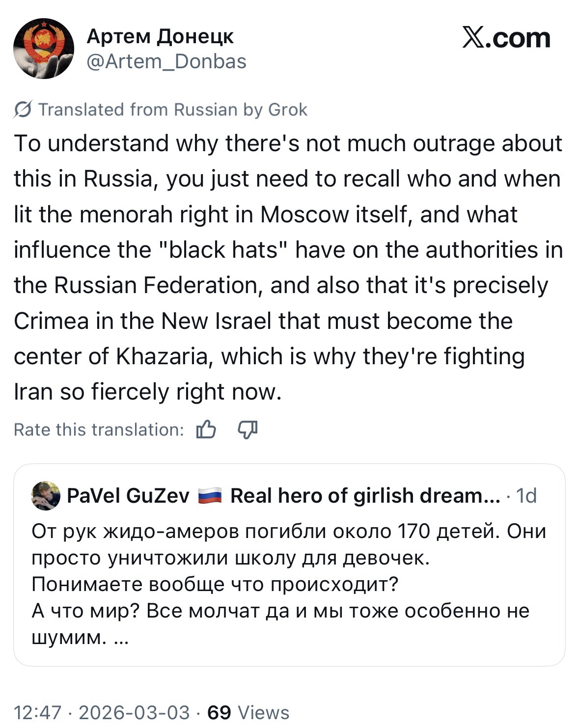Open the Артем Донецк display name
The image size is (579, 728).
tap(160, 36)
